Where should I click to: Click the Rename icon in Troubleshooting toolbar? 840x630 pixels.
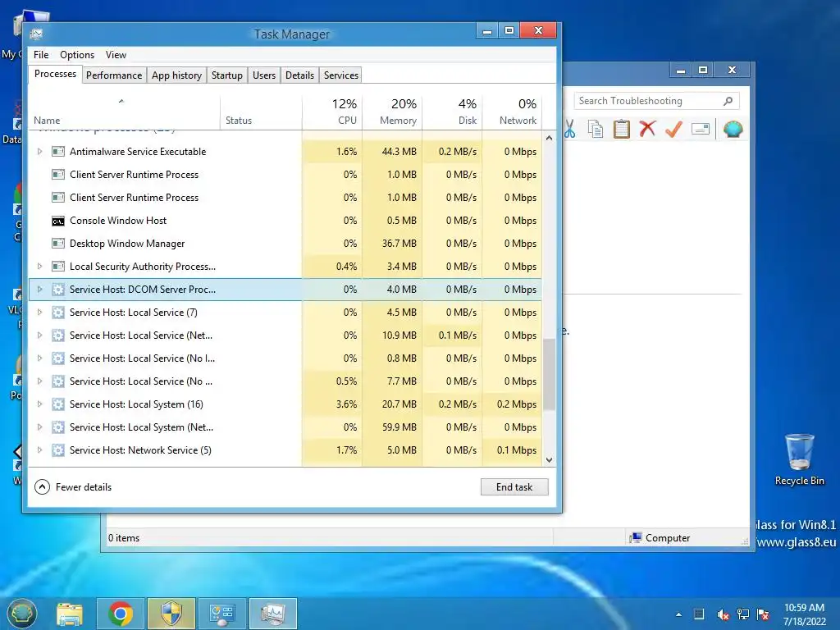tap(701, 129)
